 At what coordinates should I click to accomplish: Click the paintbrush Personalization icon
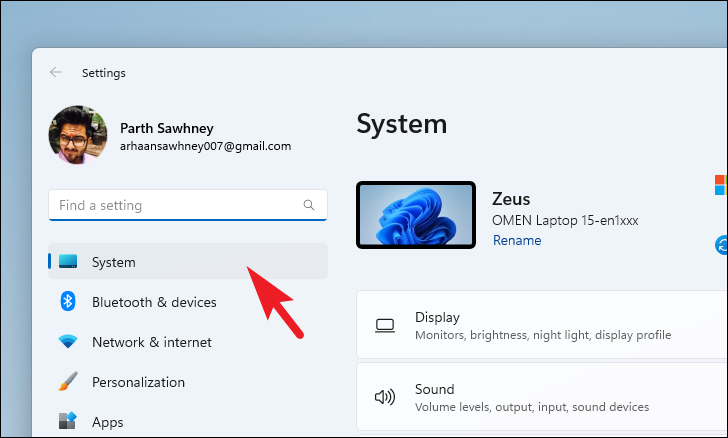click(x=68, y=381)
